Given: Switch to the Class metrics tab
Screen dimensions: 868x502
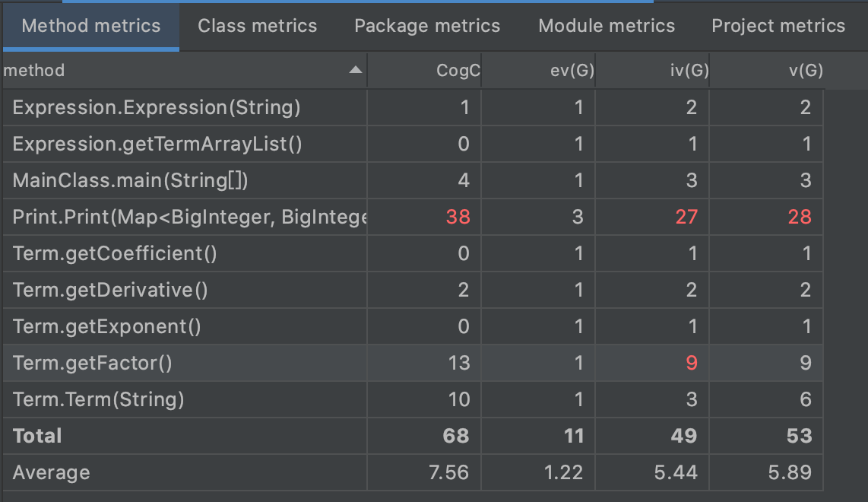Looking at the screenshot, I should click(x=257, y=26).
